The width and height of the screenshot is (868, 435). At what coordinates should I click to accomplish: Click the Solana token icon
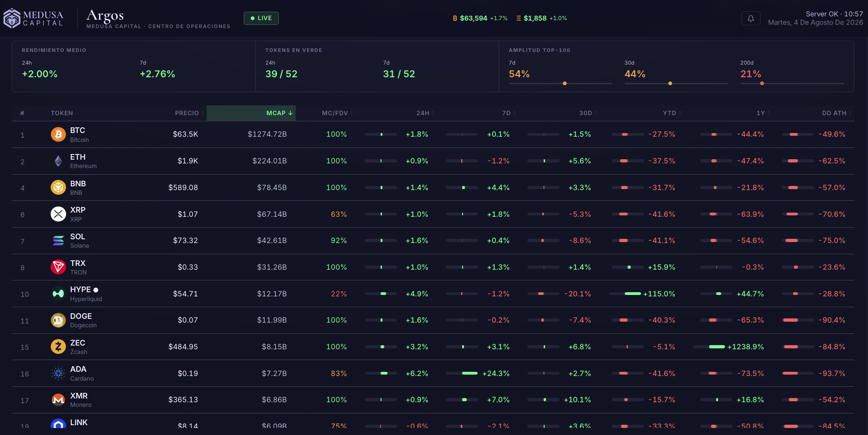(58, 241)
